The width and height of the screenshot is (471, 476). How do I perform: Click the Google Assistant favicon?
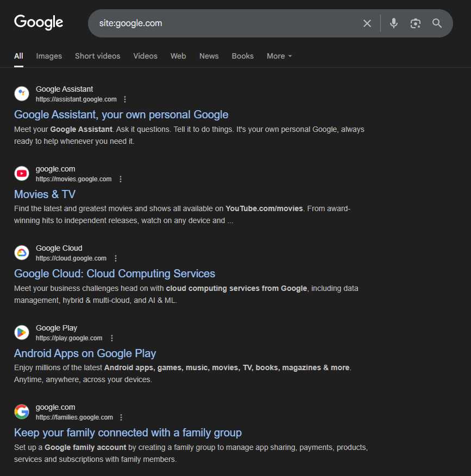tap(22, 93)
